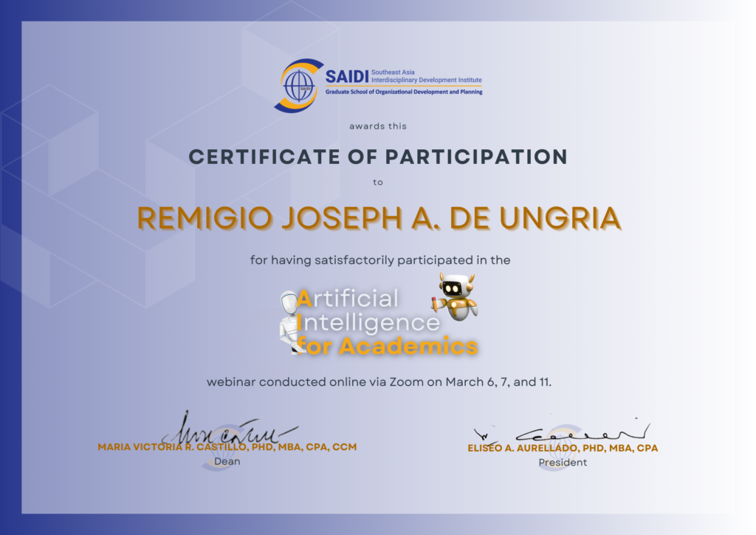Click the 'CERTIFICATE OF PARTICIPATION' heading
Image resolution: width=756 pixels, height=535 pixels.
[377, 157]
